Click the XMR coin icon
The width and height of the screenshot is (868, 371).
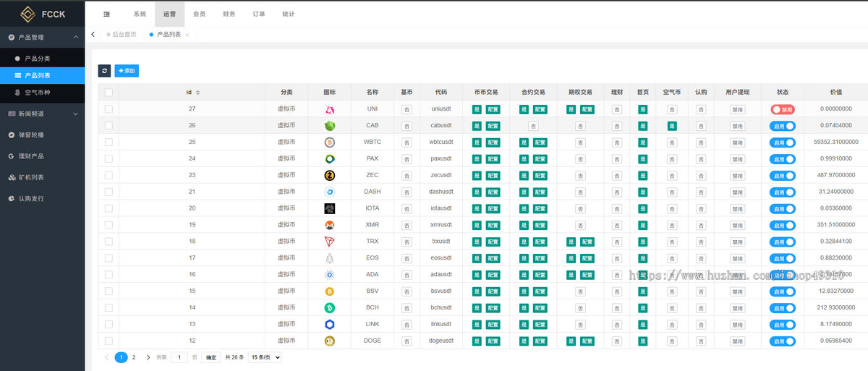click(330, 225)
